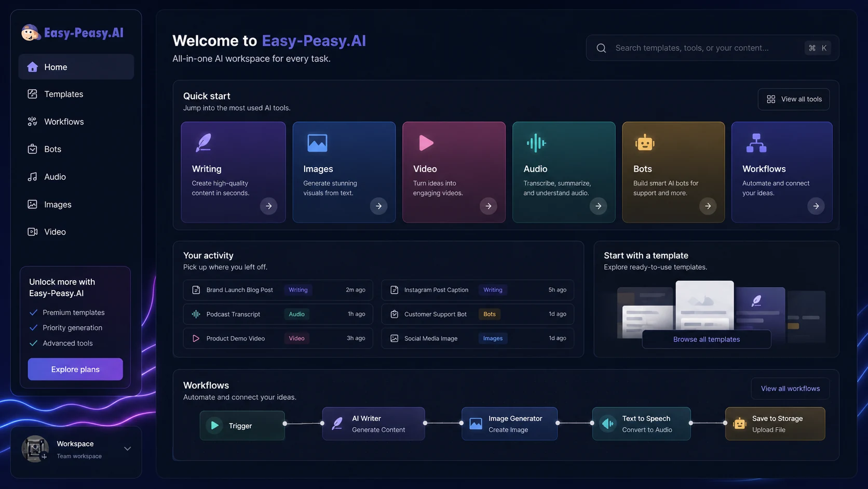Select the Save to Storage workflow node

pyautogui.click(x=775, y=424)
